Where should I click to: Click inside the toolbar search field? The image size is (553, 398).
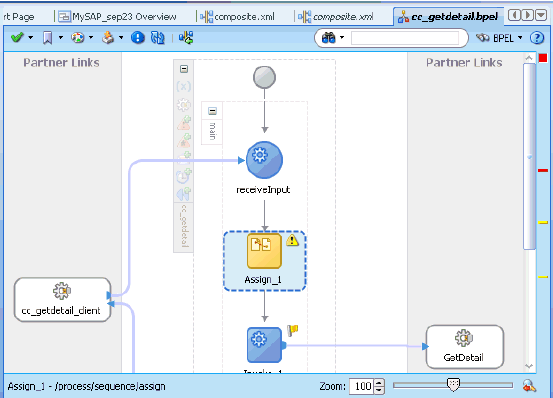coord(405,38)
